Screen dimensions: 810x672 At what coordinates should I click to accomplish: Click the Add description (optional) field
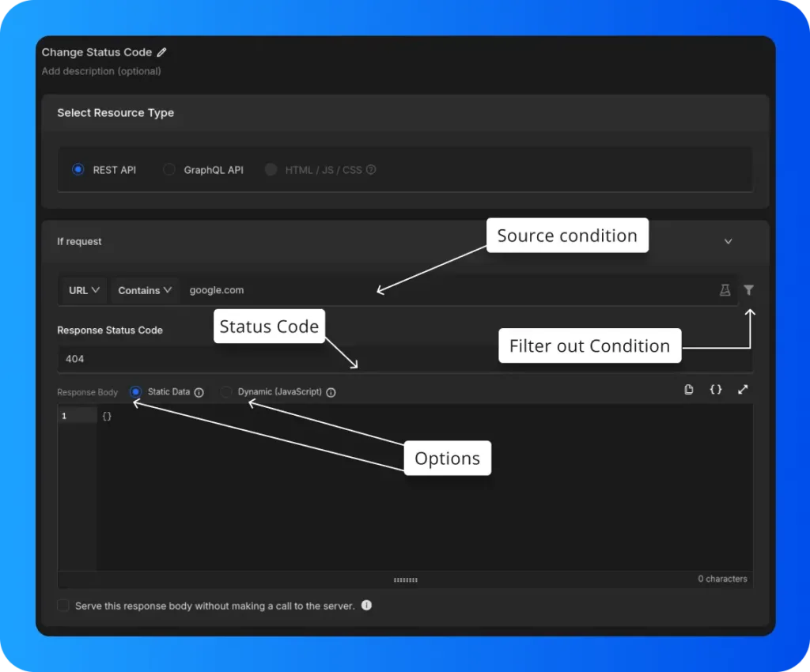click(101, 71)
